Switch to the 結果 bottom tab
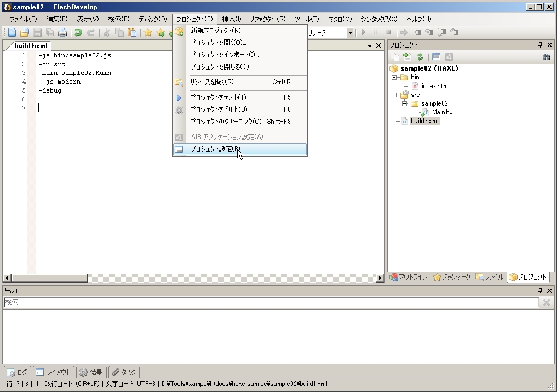The height and width of the screenshot is (392, 557). (91, 372)
